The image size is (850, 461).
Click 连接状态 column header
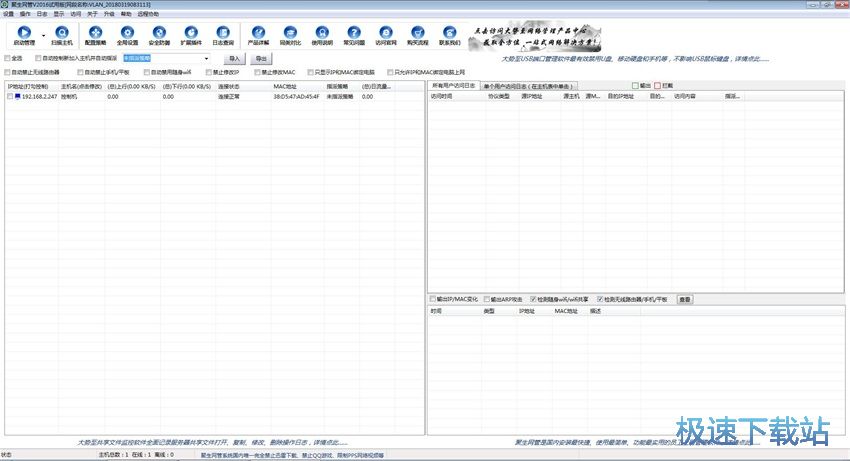243,86
